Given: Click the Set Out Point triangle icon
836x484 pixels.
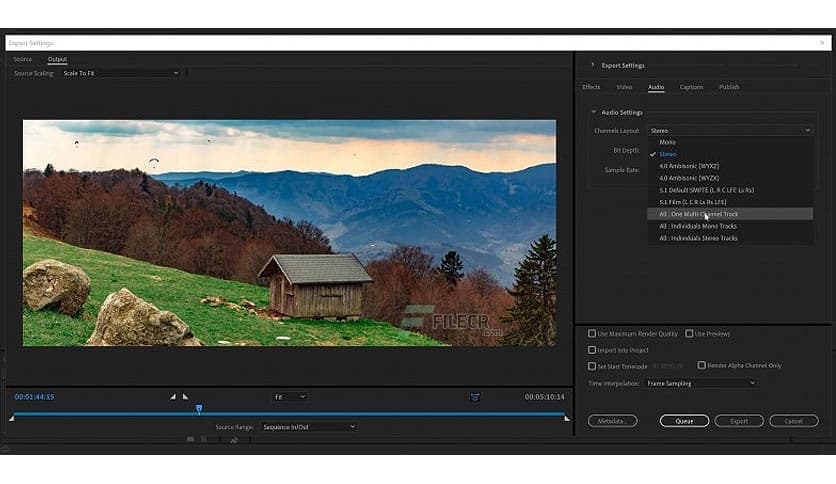Looking at the screenshot, I should (185, 397).
